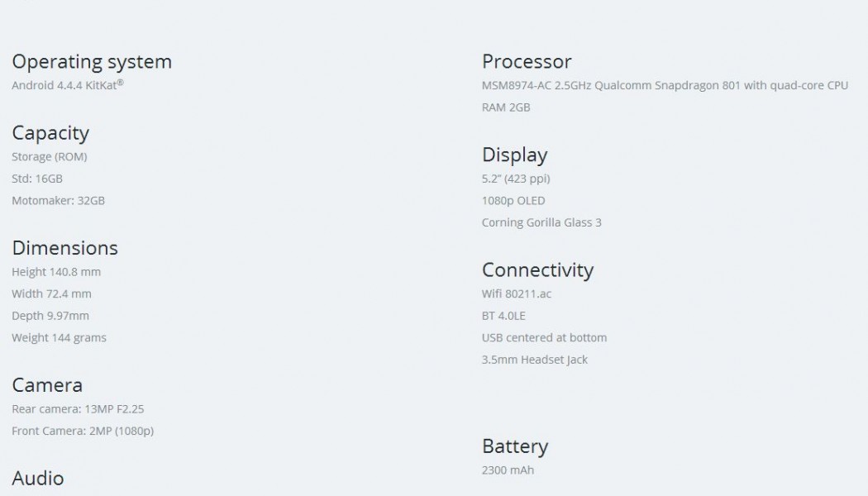Click the Height 140.8 mm line
The height and width of the screenshot is (496, 868).
pyautogui.click(x=56, y=272)
